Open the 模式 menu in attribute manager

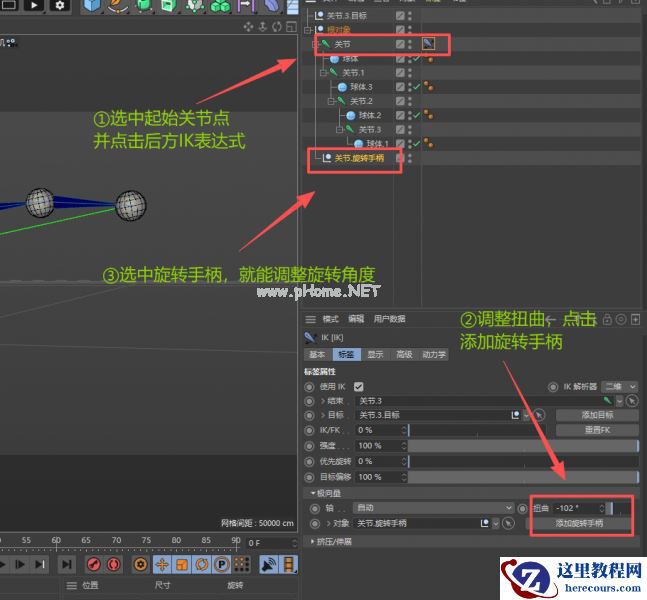pyautogui.click(x=330, y=319)
